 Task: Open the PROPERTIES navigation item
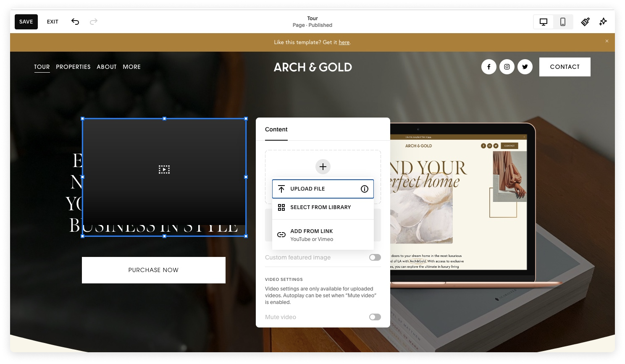click(x=73, y=67)
